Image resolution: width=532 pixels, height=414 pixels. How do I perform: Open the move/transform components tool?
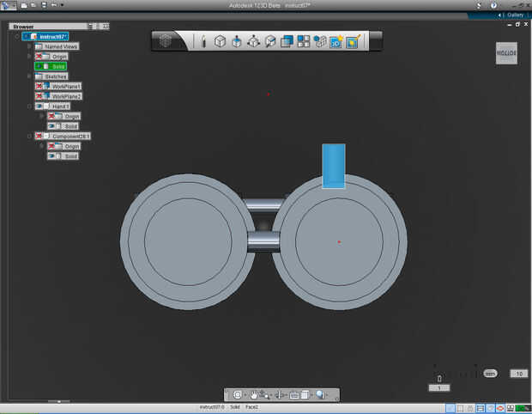tap(253, 41)
